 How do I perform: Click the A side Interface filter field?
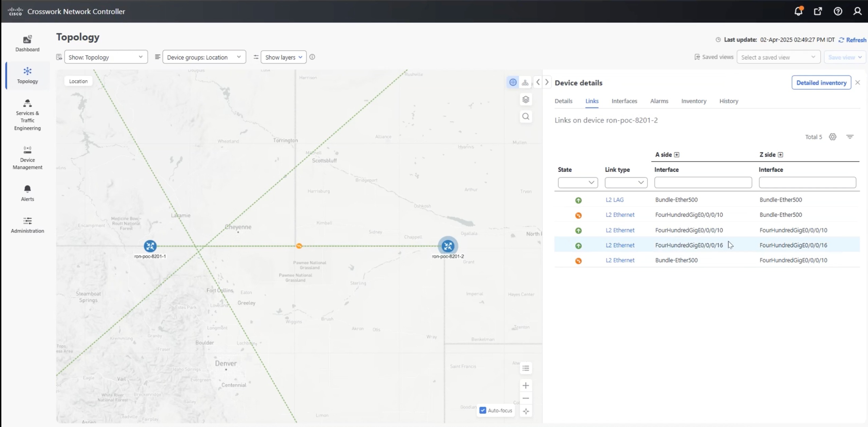[703, 183]
